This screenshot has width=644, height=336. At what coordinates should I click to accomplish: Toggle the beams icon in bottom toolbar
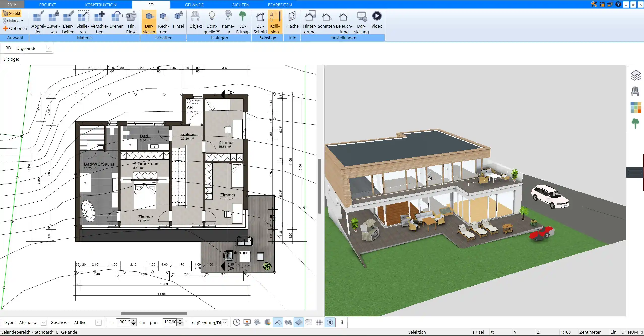coord(288,322)
